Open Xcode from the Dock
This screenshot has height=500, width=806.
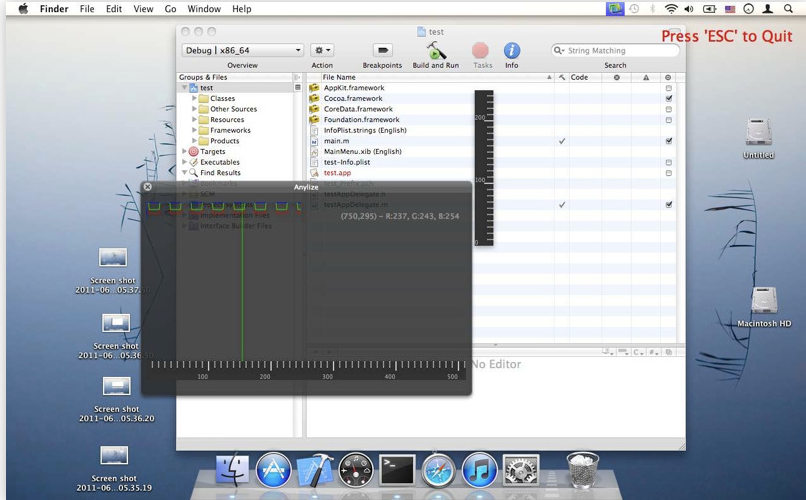tap(315, 470)
